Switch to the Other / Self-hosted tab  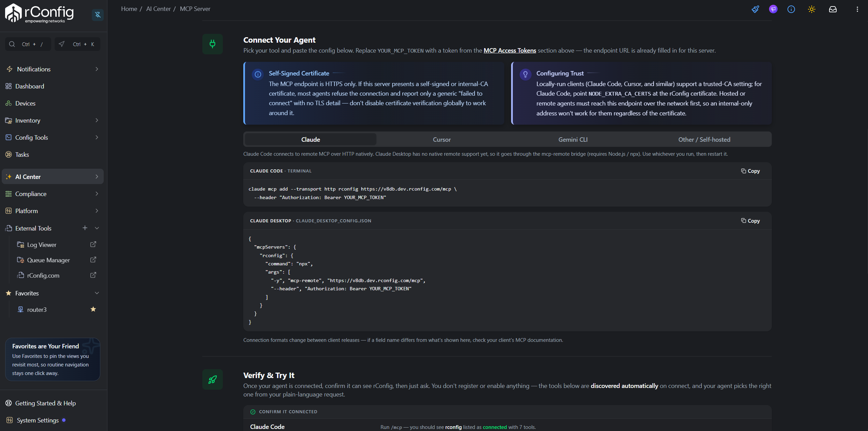(x=704, y=139)
